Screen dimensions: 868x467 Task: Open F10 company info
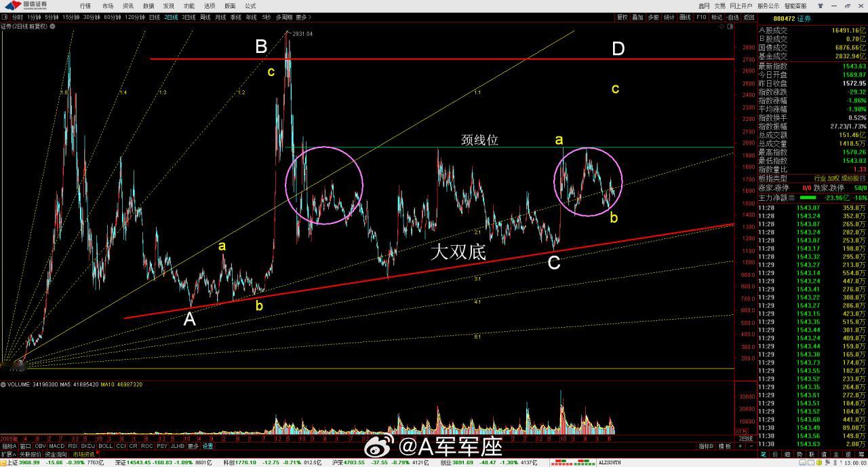click(701, 17)
